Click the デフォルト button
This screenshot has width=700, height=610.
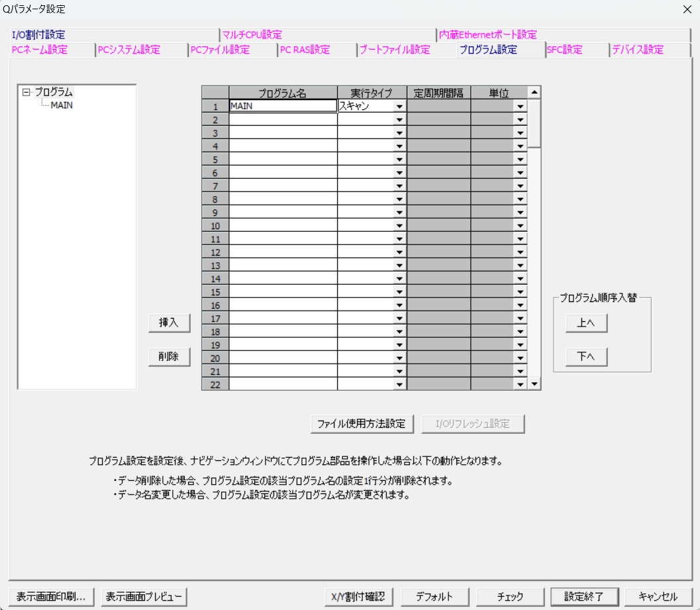tap(435, 597)
